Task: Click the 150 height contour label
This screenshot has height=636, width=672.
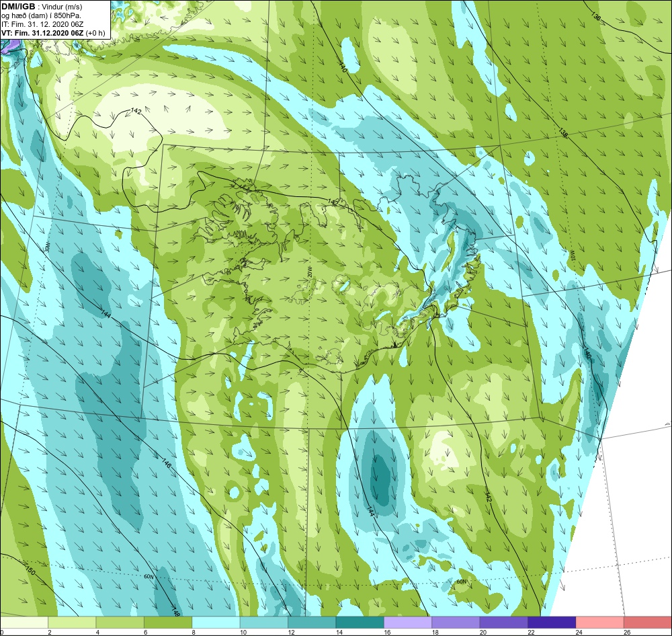Action: pos(30,570)
